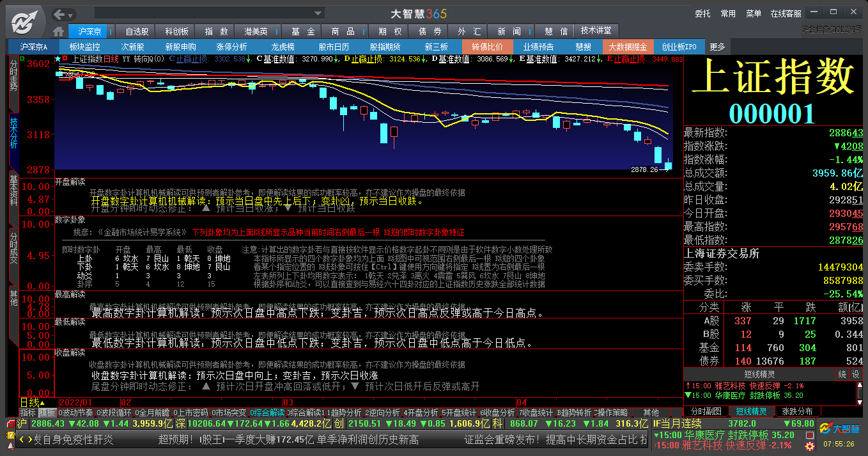Open the back button history dropdown arrow

[x=70, y=14]
